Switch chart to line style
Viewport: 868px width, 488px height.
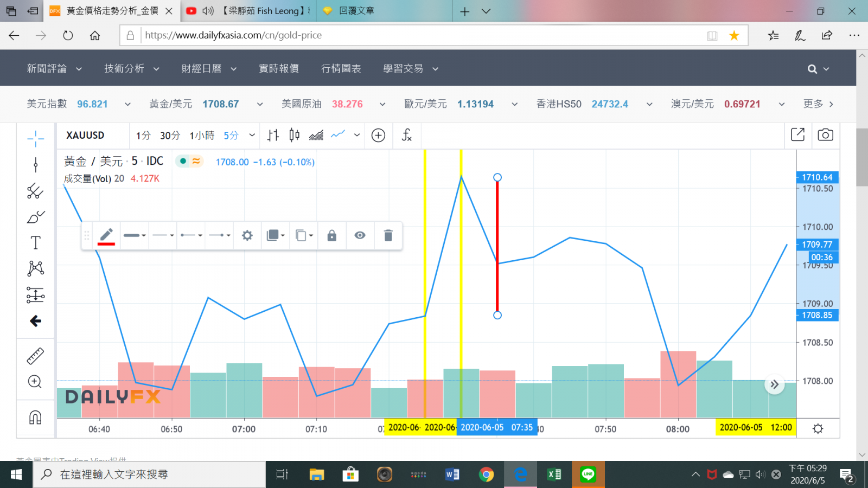338,134
